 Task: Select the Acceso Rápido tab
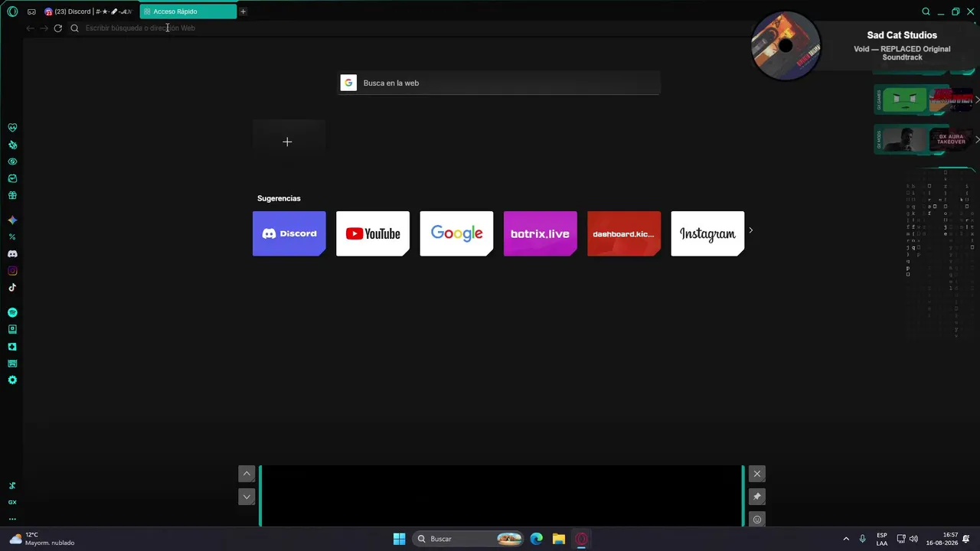point(188,11)
